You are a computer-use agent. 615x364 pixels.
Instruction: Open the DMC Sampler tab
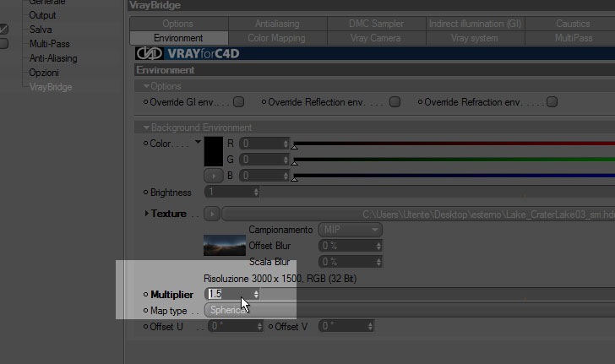tap(376, 24)
